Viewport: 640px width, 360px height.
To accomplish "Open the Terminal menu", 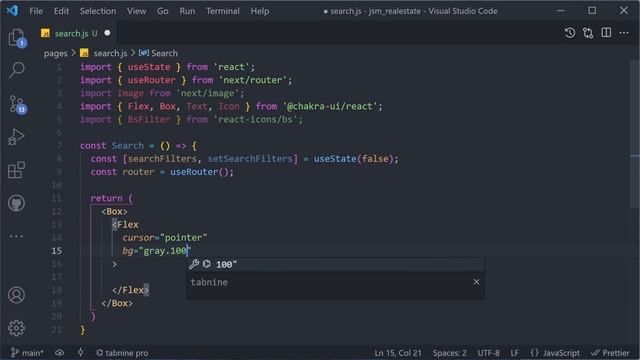I will click(x=222, y=11).
